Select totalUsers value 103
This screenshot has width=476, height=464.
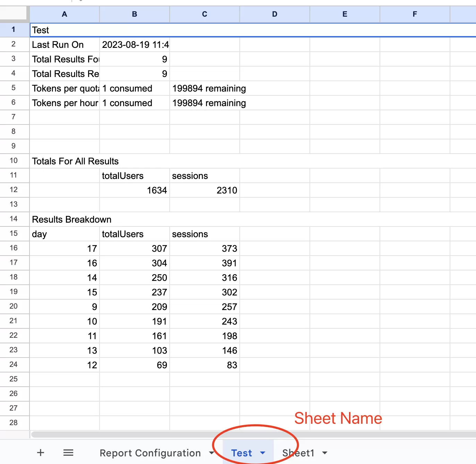tap(135, 351)
